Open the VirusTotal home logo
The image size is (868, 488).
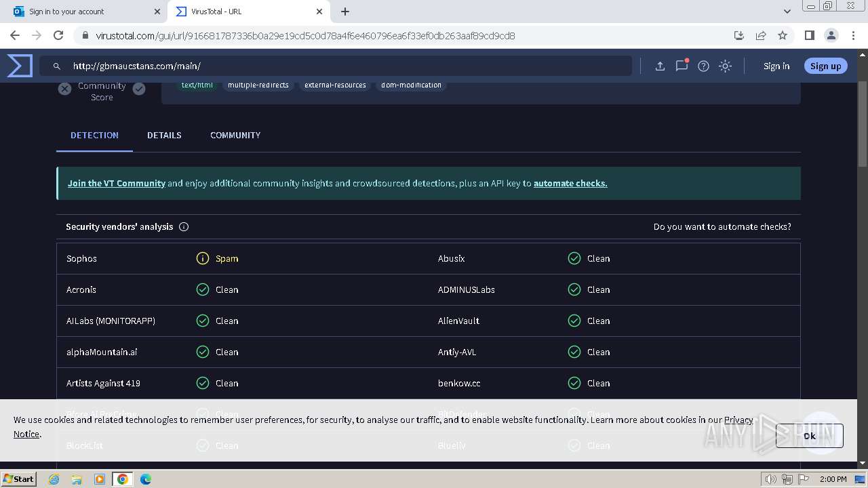point(20,66)
